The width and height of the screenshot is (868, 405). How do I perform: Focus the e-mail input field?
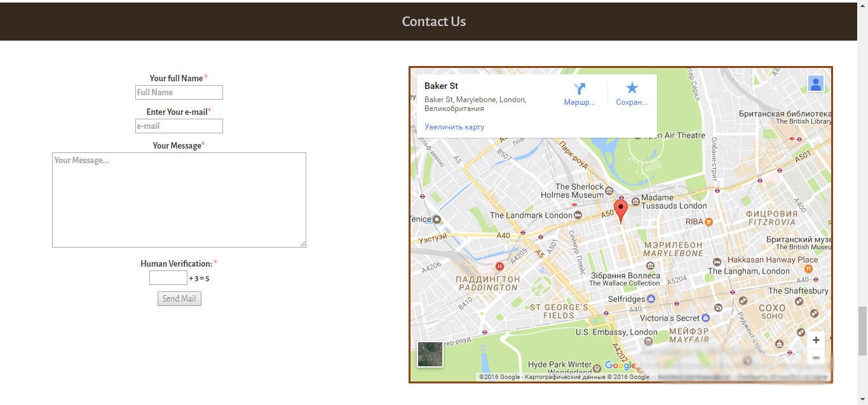179,126
